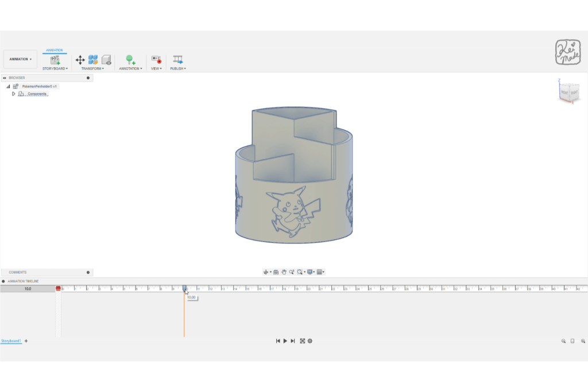Expand the Components tree node
Viewport: 588px width, 392px height.
click(x=14, y=94)
